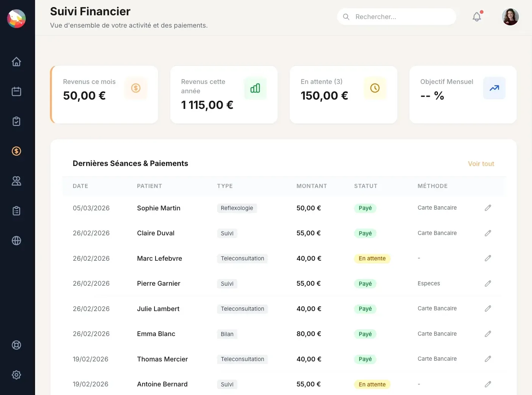Image resolution: width=532 pixels, height=395 pixels.
Task: Click the app logo at the top left
Action: tap(16, 19)
